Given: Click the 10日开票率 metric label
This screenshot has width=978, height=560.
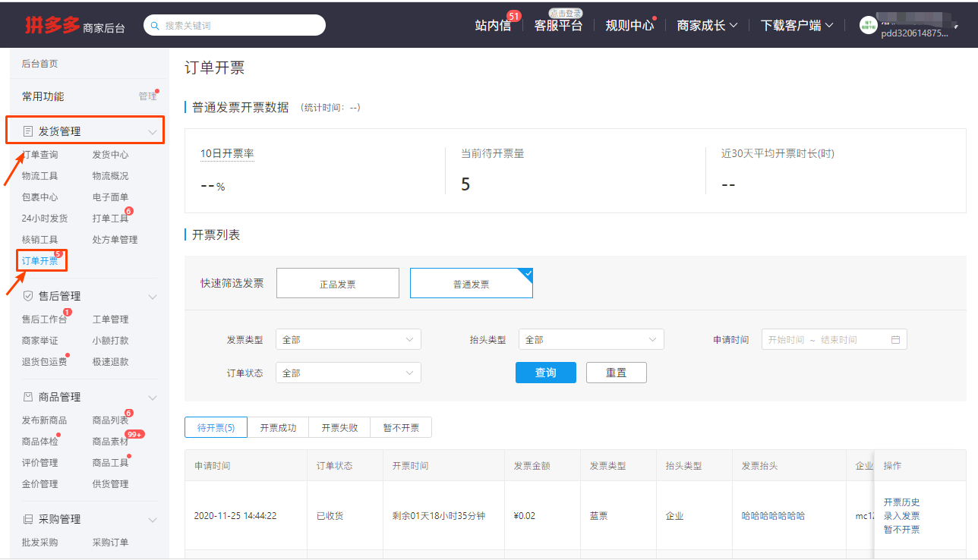Looking at the screenshot, I should pyautogui.click(x=227, y=153).
